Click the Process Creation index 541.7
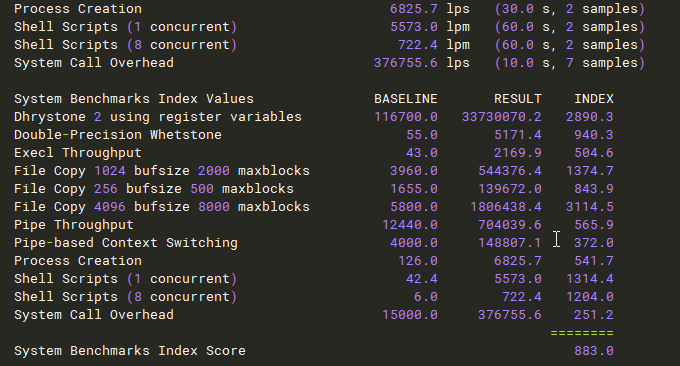Image resolution: width=680 pixels, height=366 pixels. (594, 261)
